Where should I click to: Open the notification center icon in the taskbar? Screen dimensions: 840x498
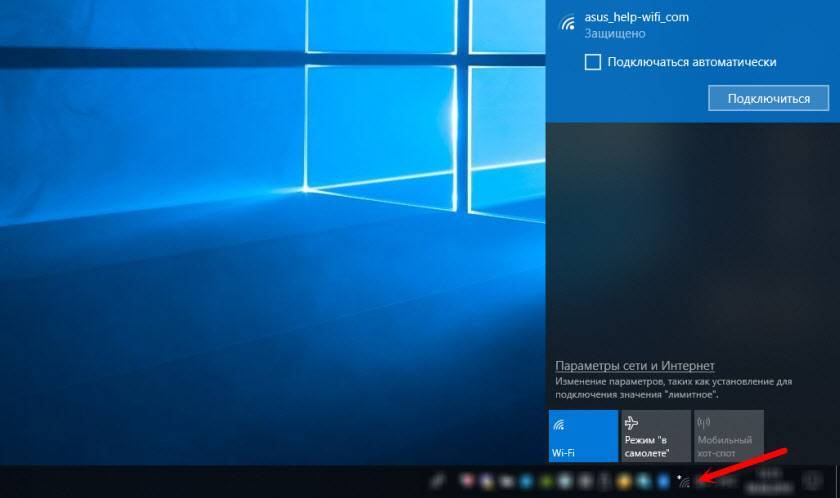coord(813,481)
